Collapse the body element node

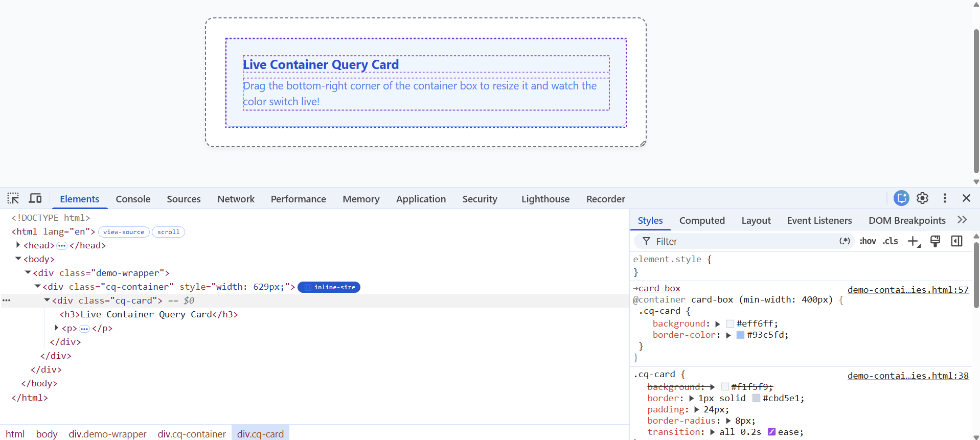[x=18, y=259]
